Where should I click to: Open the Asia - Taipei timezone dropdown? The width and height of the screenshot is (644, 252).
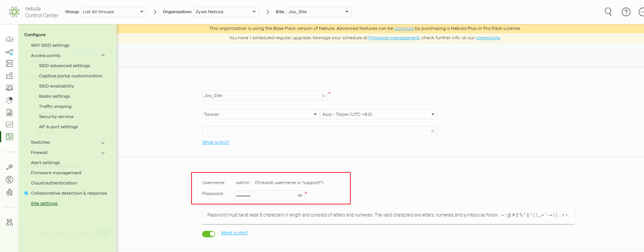tap(379, 114)
